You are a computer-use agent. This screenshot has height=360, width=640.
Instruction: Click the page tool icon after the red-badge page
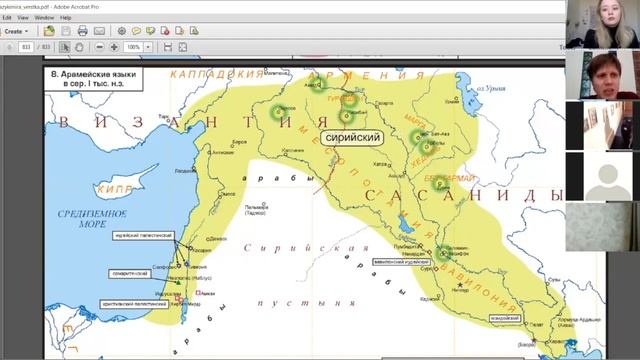tap(179, 31)
